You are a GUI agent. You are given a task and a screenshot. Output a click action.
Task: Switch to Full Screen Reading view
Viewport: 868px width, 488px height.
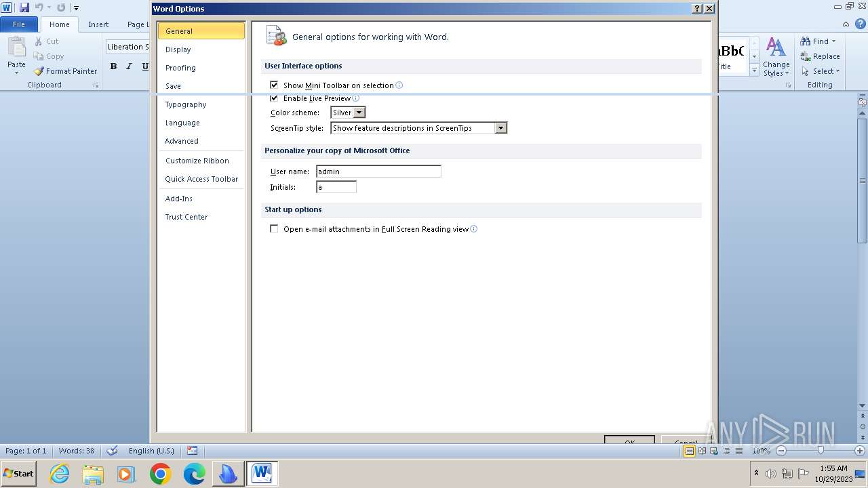pos(703,451)
